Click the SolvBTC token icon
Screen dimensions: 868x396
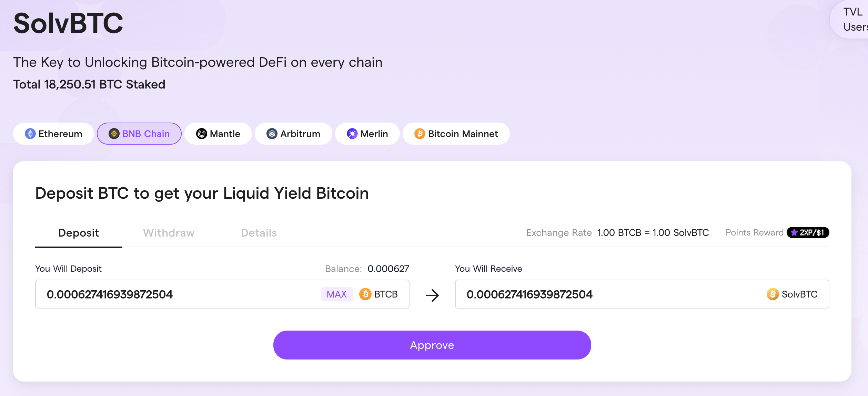(x=773, y=294)
